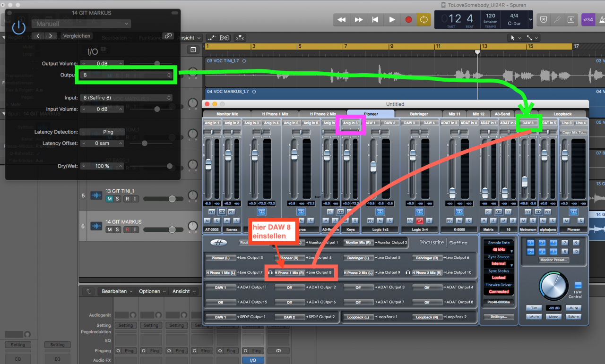The image size is (605, 364).
Task: Click the flex bowtie icon in toolbar
Action: [x=225, y=38]
